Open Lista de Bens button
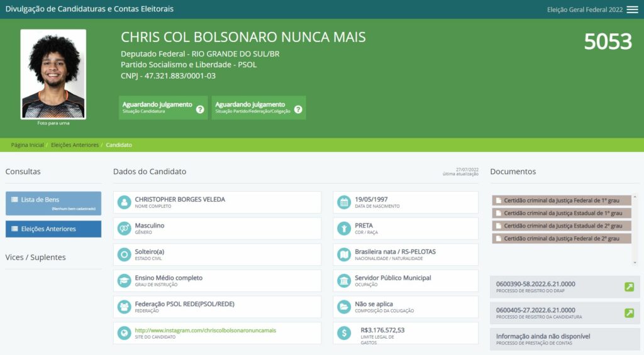This screenshot has height=355, width=644. pyautogui.click(x=53, y=203)
